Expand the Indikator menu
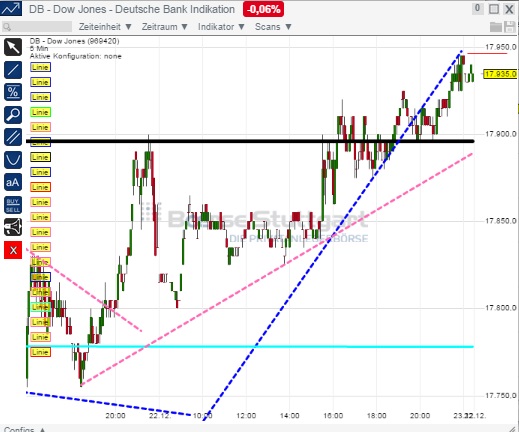The height and width of the screenshot is (432, 519). point(221,27)
